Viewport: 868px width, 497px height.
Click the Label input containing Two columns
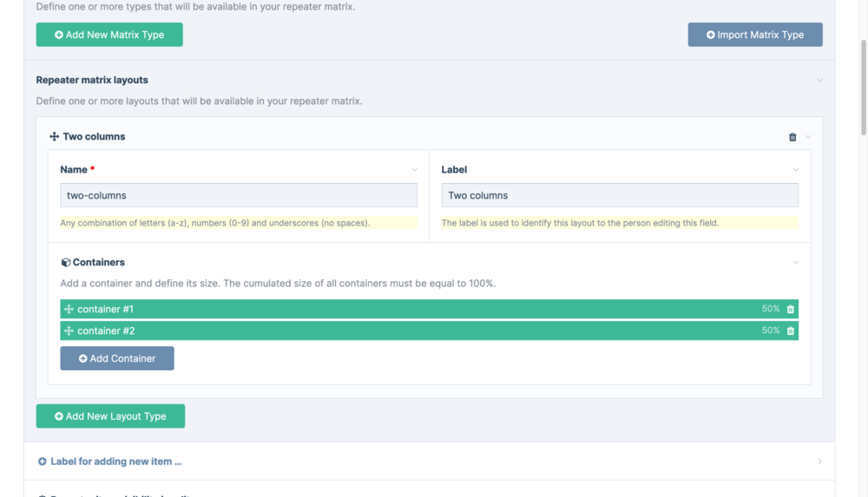click(x=620, y=195)
